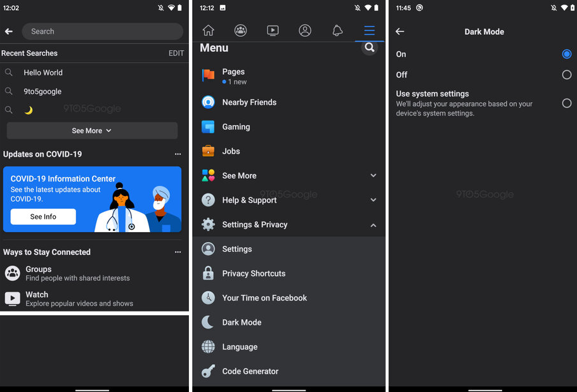Tap the magnifier icon beside Hello World

tap(9, 72)
